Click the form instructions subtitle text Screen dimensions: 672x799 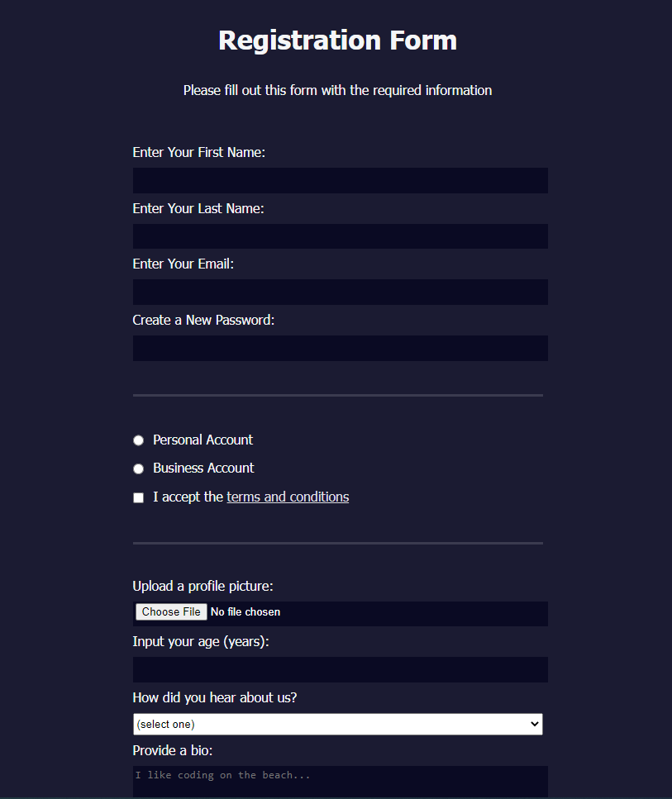[337, 90]
